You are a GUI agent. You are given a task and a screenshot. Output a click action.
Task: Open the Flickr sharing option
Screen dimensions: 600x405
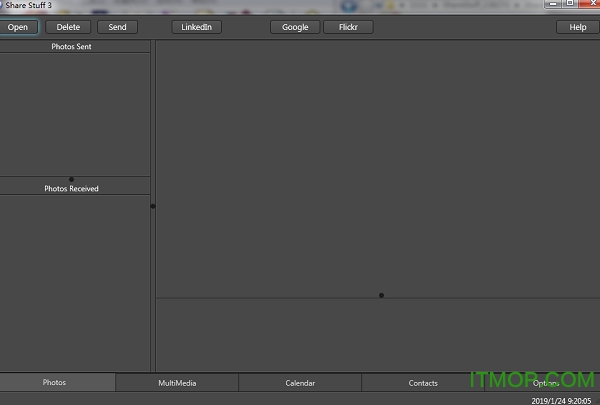tap(348, 27)
